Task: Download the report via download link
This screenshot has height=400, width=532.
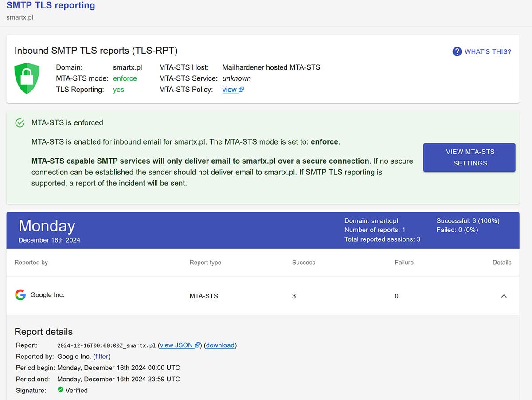Action: point(220,345)
